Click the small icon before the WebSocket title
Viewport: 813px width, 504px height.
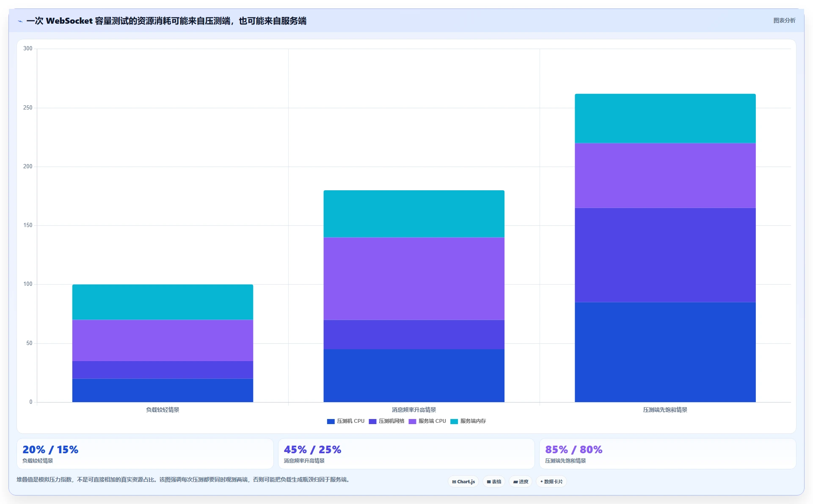coord(20,21)
